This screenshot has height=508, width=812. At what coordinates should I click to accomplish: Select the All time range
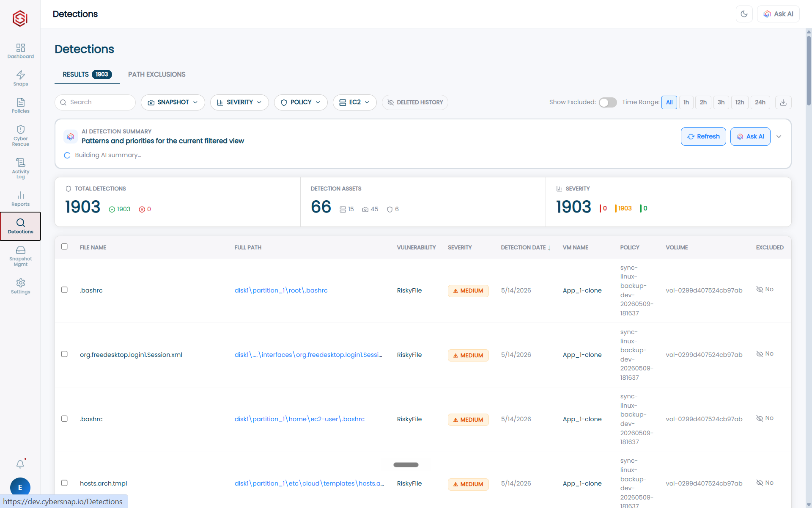click(669, 102)
